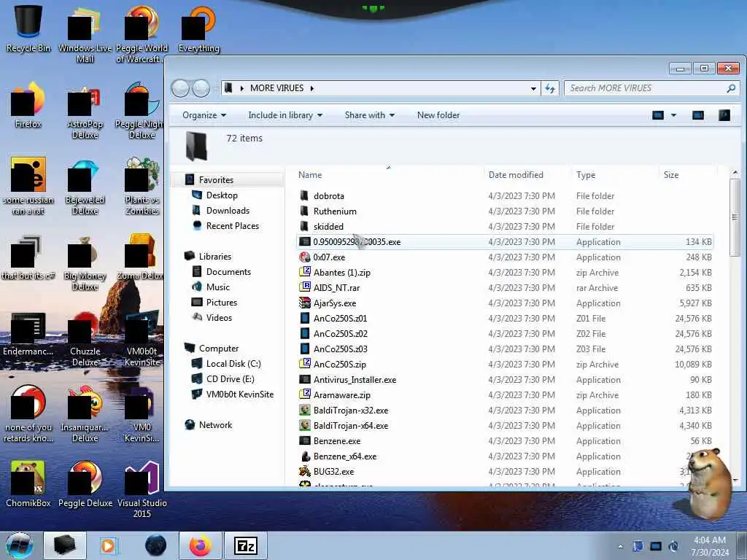Image resolution: width=747 pixels, height=560 pixels.
Task: Click the help icon in Explorer toolbar
Action: coord(724,115)
